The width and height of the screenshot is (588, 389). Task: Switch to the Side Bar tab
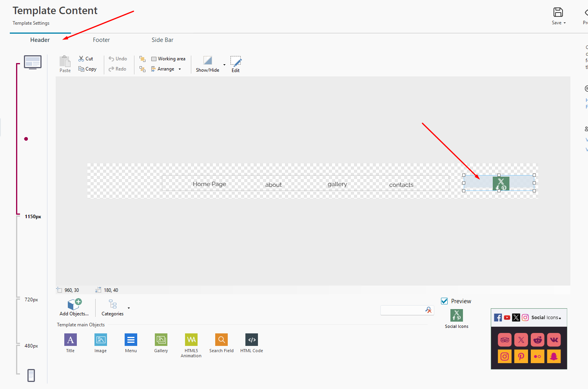(162, 40)
